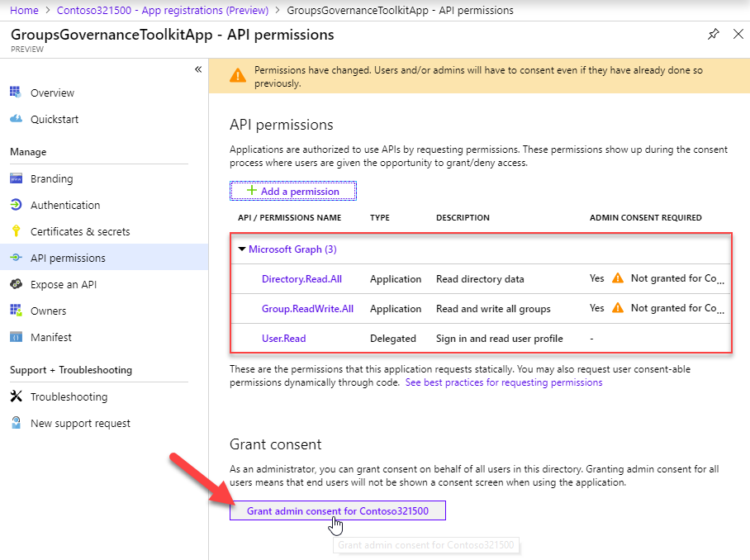750x560 pixels.
Task: Click 'Application' type in Group.ReadWrite.All row
Action: point(396,308)
